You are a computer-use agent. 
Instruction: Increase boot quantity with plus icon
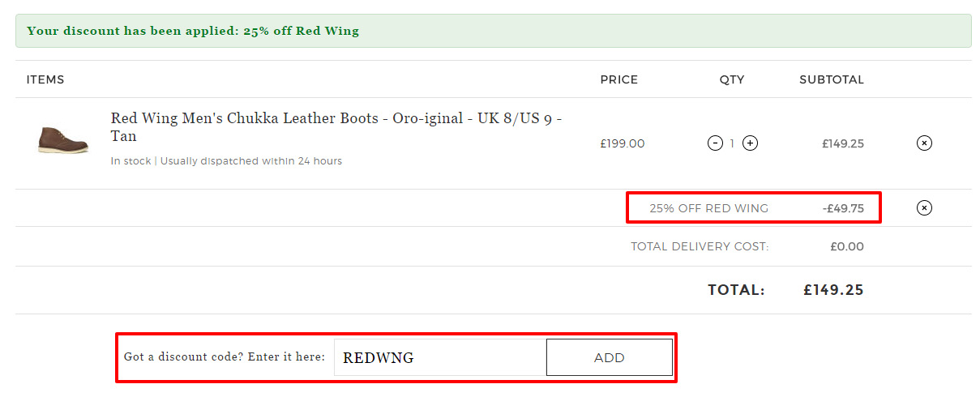(751, 143)
